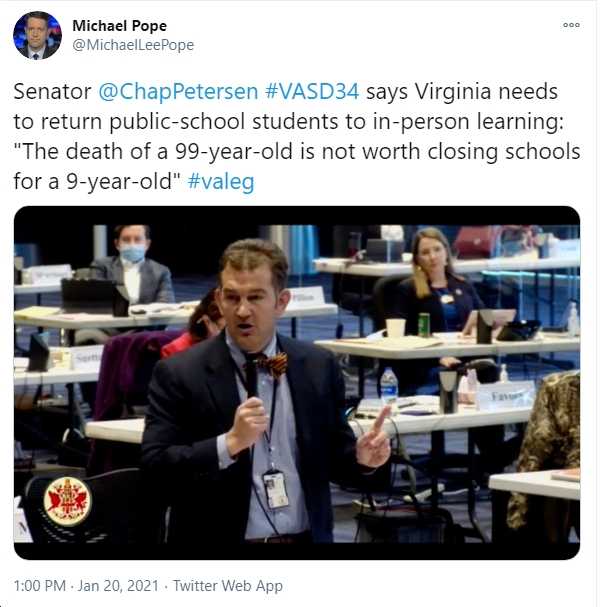Image resolution: width=609 pixels, height=607 pixels.
Task: Click the Favola nameplate on the desk
Action: click(506, 395)
